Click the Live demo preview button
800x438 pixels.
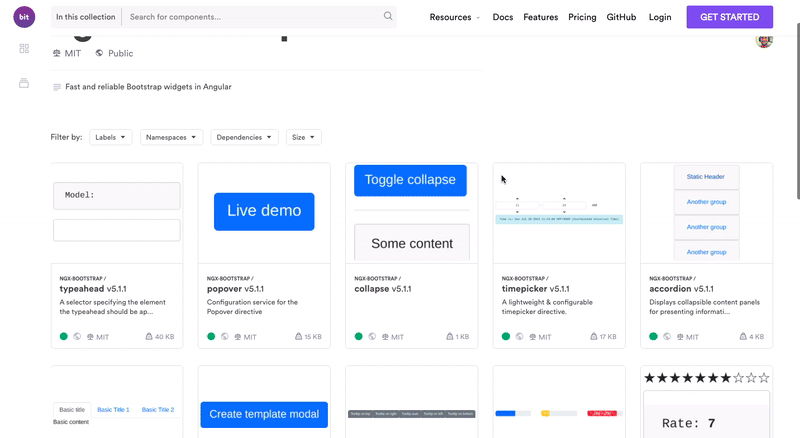264,211
